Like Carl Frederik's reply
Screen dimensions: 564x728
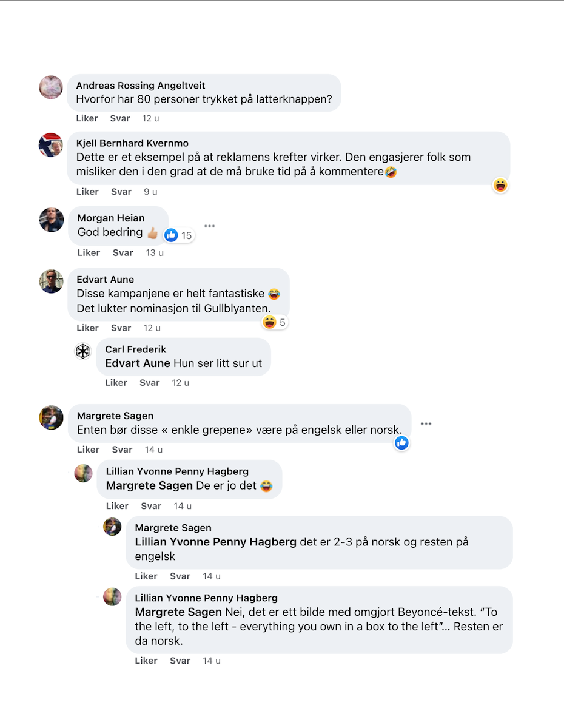(116, 383)
